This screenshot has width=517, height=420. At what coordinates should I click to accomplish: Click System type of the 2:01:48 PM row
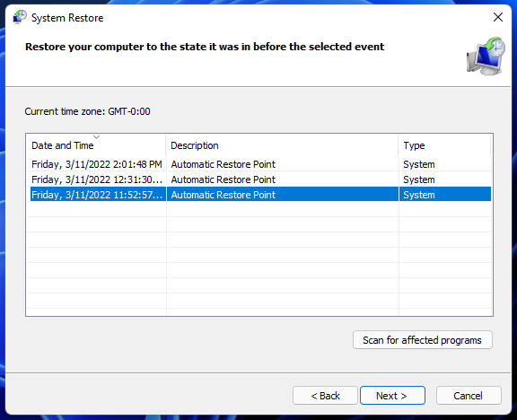(x=419, y=164)
